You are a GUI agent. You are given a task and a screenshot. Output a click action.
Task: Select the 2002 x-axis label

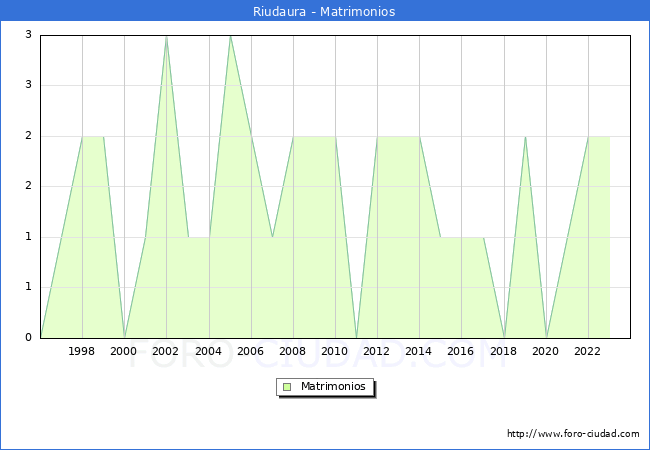pyautogui.click(x=165, y=351)
